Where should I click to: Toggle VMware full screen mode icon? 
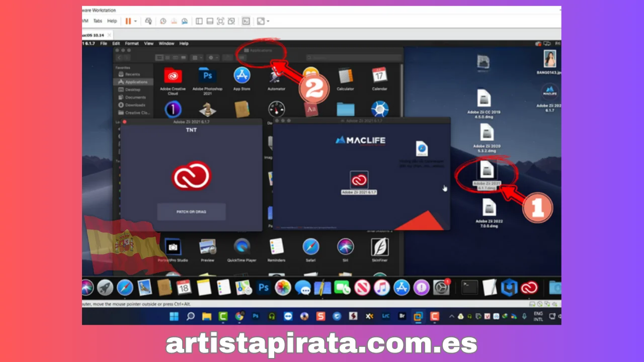click(x=221, y=21)
